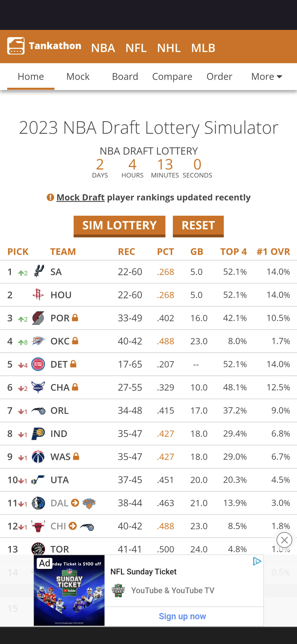297x644 pixels.
Task: Expand the More dropdown menu
Action: [x=267, y=77]
